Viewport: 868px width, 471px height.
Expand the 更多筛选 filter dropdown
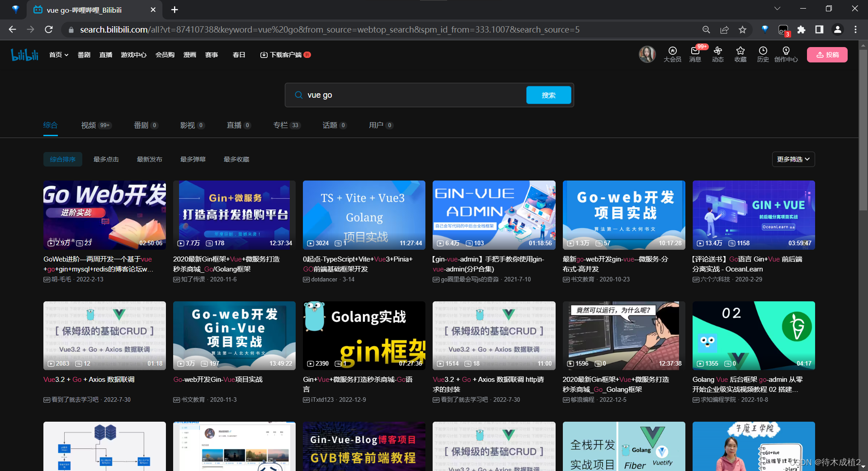pos(793,159)
